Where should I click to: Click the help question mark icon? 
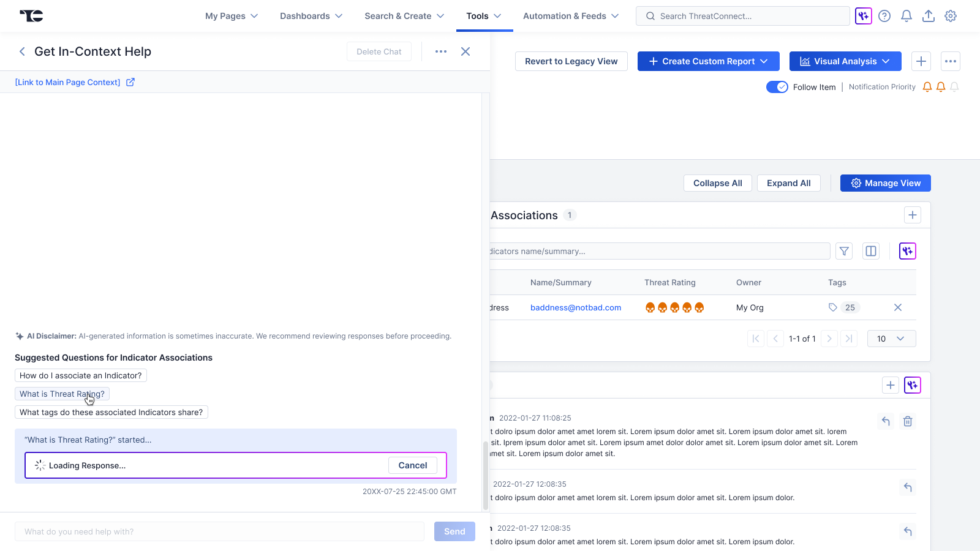tap(884, 16)
